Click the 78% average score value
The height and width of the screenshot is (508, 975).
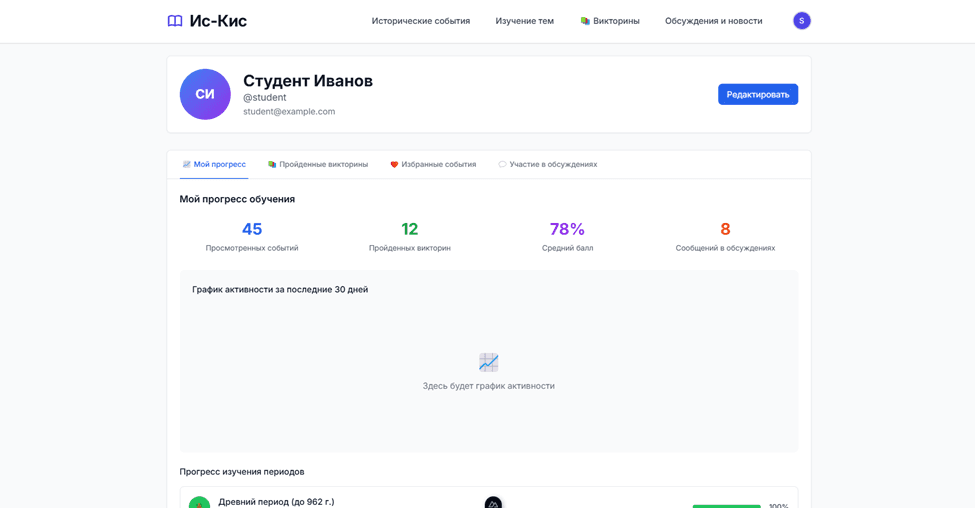pos(567,229)
